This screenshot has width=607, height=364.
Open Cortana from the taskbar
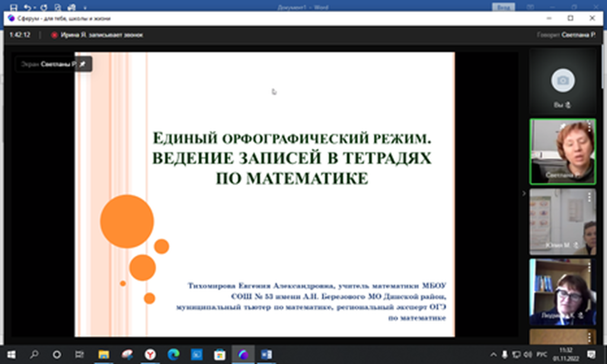coord(57,355)
